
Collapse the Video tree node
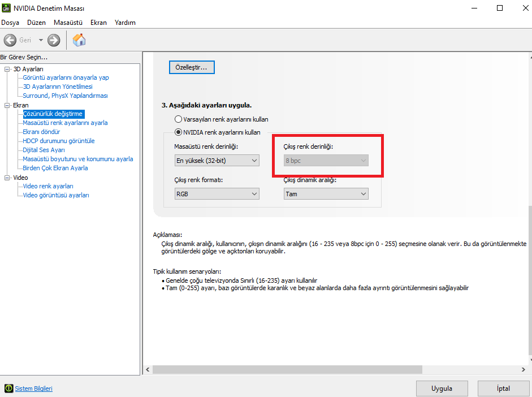click(7, 178)
